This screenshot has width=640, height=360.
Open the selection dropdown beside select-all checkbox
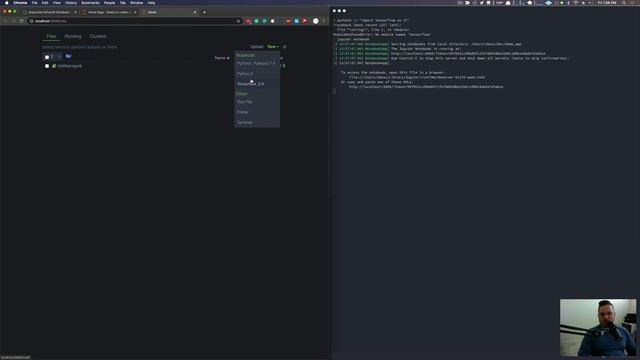coord(58,57)
